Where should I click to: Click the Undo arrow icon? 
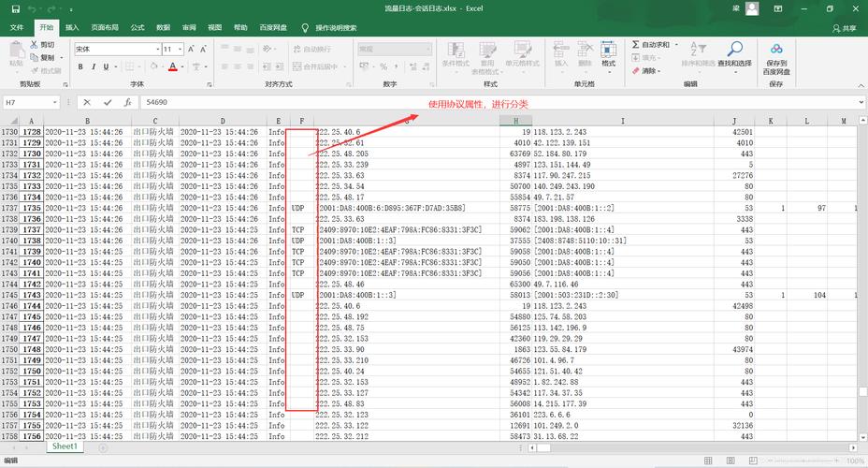pyautogui.click(x=32, y=8)
